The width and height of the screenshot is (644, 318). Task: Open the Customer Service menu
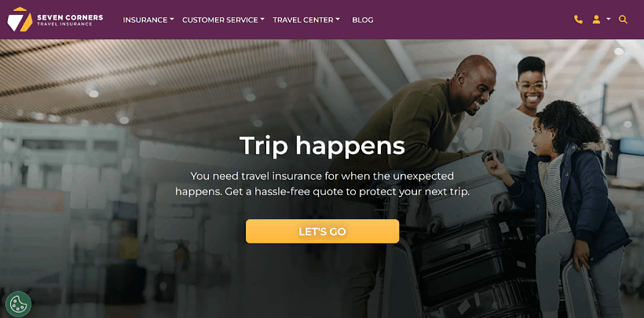pyautogui.click(x=220, y=20)
